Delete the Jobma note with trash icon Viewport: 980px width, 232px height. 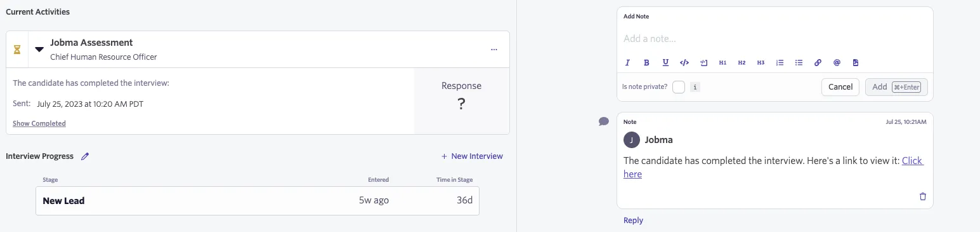[x=923, y=196]
